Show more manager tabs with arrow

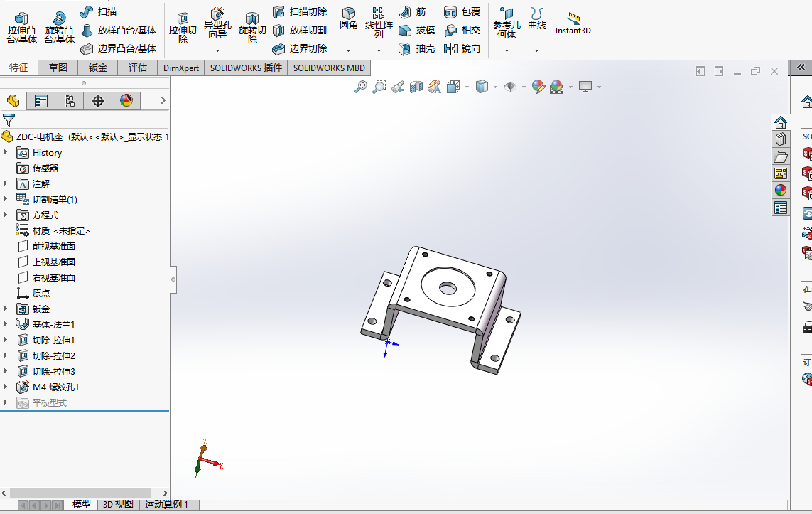pyautogui.click(x=163, y=100)
